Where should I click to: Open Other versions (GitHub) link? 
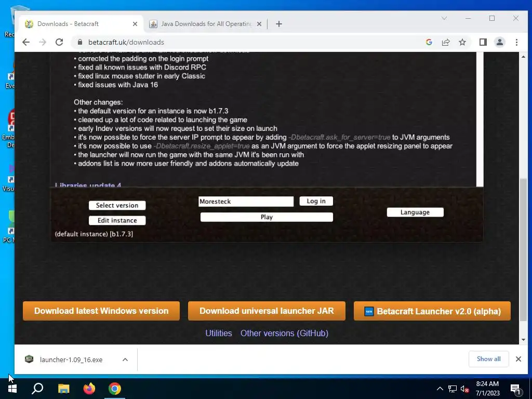pyautogui.click(x=284, y=333)
